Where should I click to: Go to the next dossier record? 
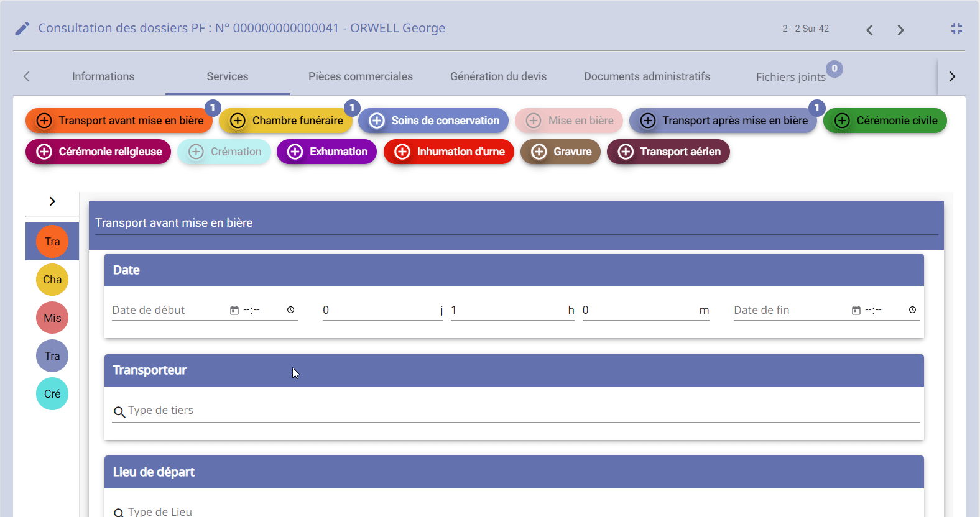tap(900, 30)
